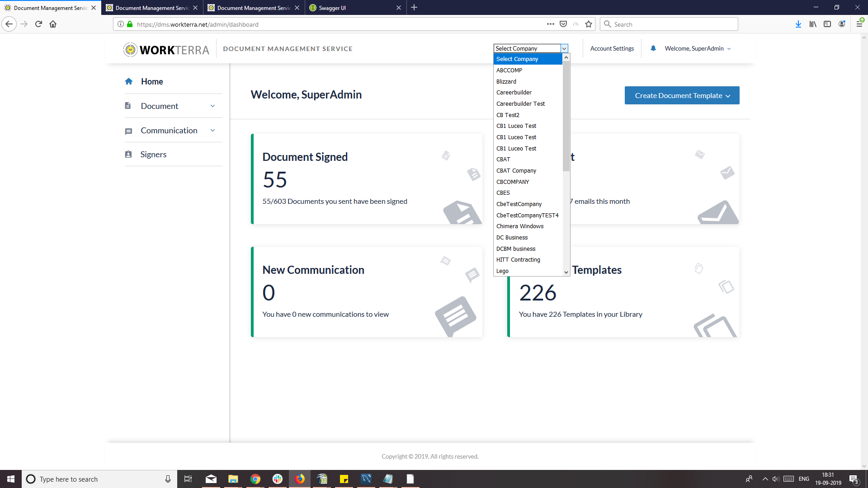The height and width of the screenshot is (488, 868).
Task: Choose Chimera Windows option
Action: [528, 226]
